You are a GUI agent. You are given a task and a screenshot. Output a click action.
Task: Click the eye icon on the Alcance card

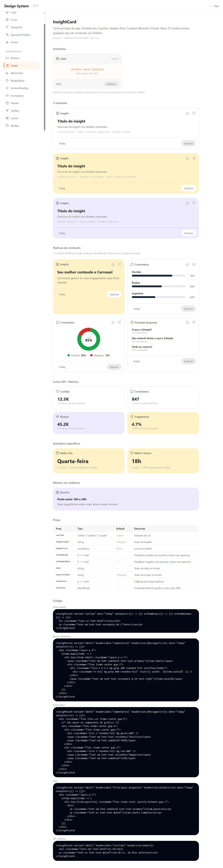[x=57, y=416]
